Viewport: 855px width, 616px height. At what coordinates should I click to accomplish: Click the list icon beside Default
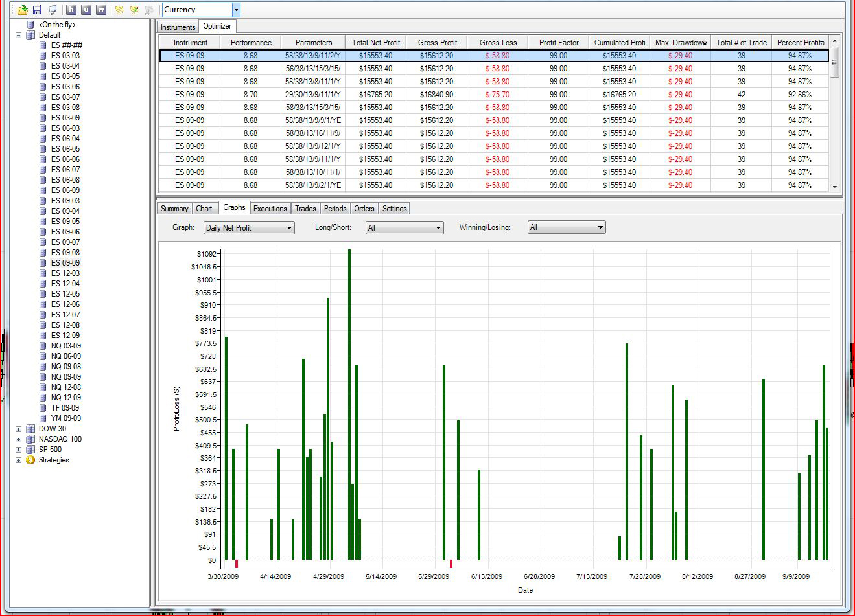coord(30,35)
